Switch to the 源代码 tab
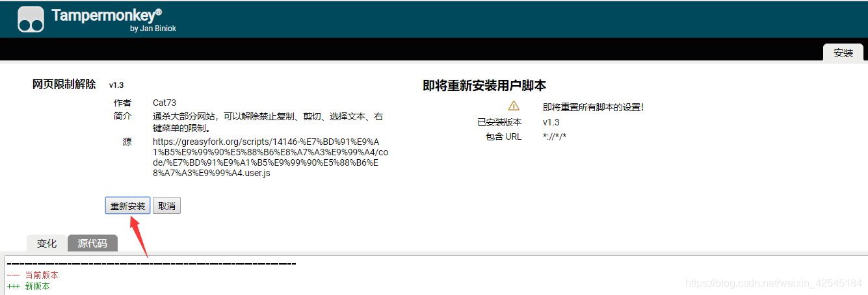The image size is (868, 295). click(x=92, y=244)
